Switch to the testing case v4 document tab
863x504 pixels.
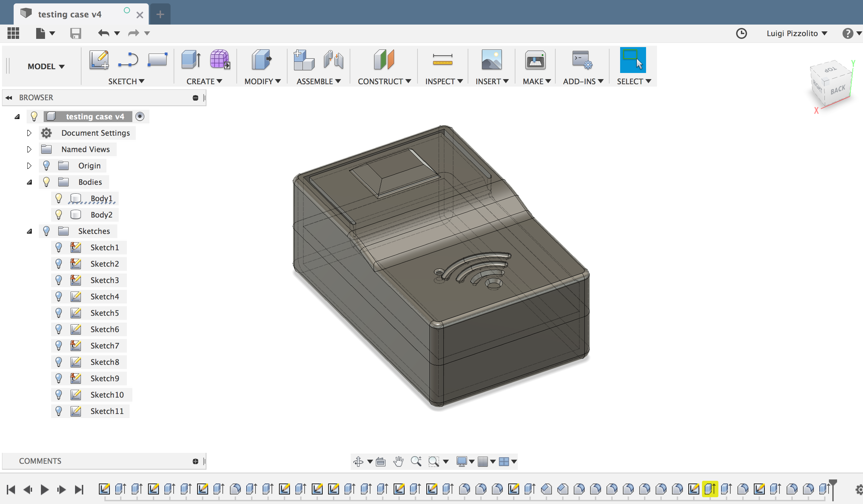[70, 14]
